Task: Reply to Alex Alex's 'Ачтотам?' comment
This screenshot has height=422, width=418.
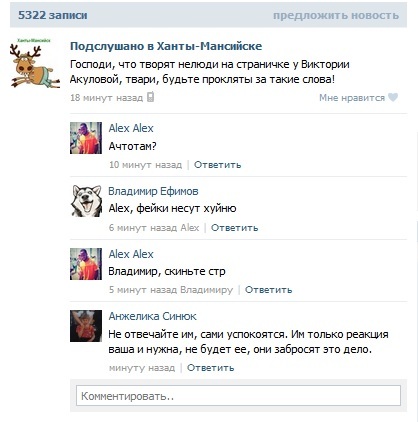Action: [218, 165]
